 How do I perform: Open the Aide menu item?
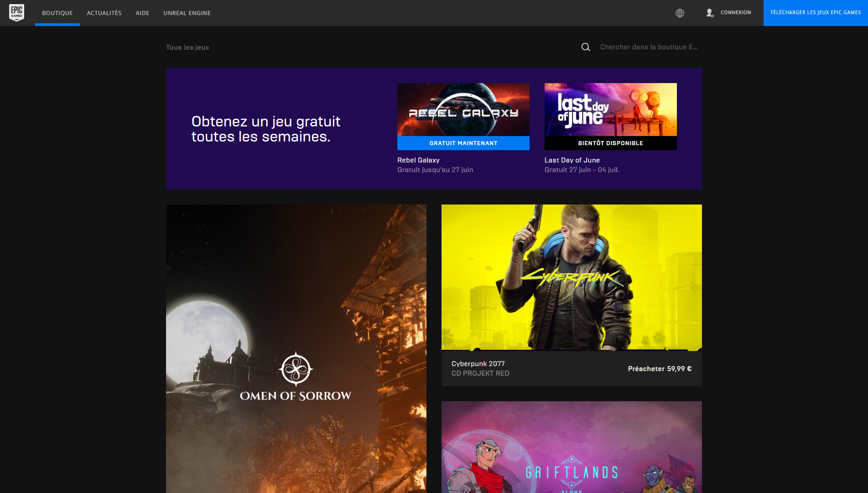point(142,13)
